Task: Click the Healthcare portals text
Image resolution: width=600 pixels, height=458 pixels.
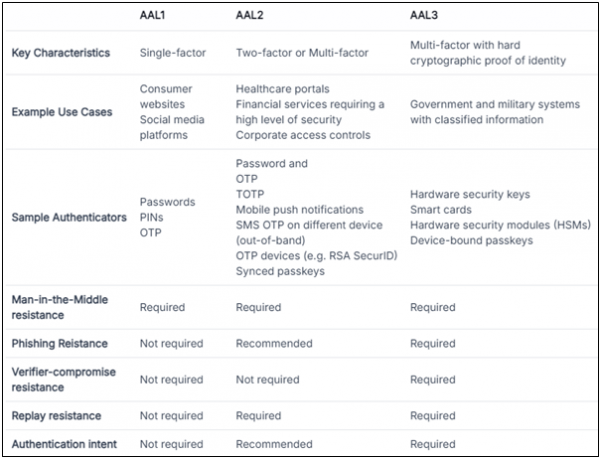Action: (x=279, y=90)
